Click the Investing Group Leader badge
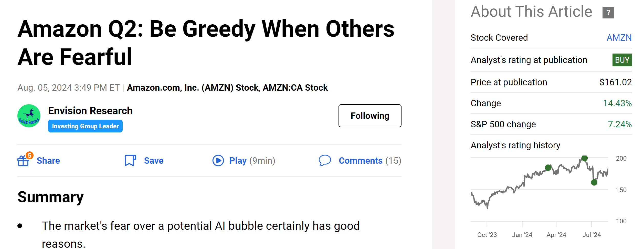644x249 pixels. 85,126
